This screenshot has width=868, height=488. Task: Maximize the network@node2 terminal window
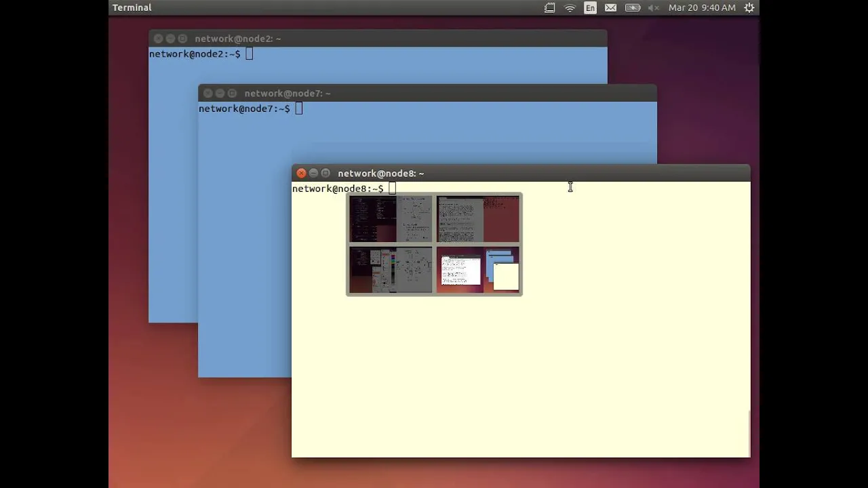point(182,39)
